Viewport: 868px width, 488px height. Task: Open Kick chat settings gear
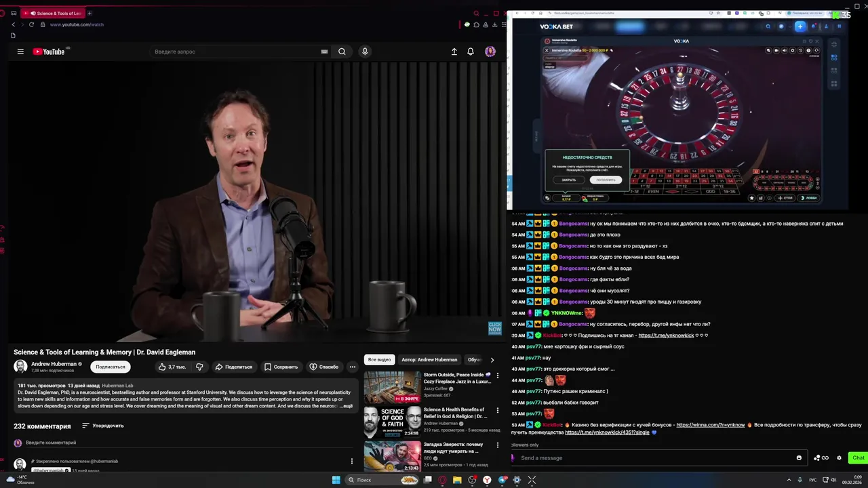pyautogui.click(x=839, y=457)
